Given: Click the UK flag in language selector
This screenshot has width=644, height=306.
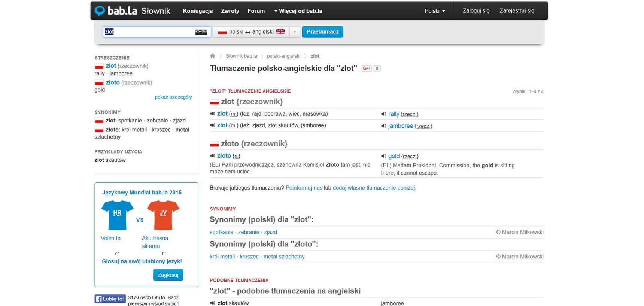Looking at the screenshot, I should pos(280,32).
